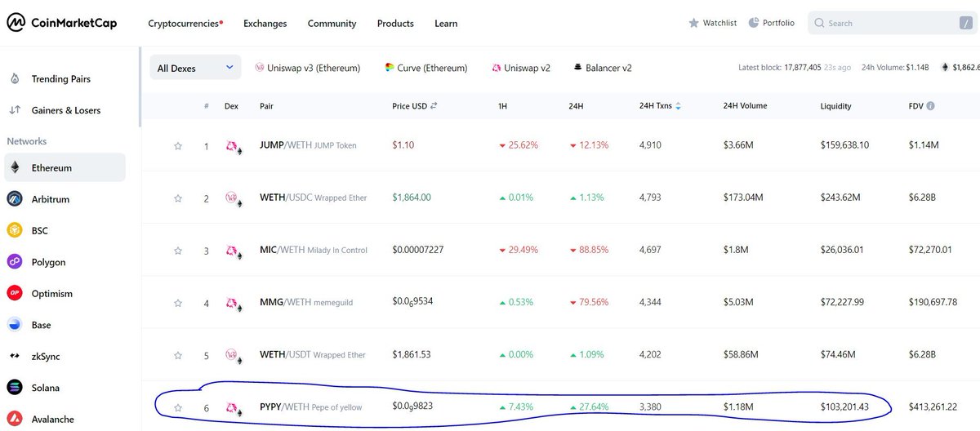Open the Exchanges menu
The image size is (980, 431).
(x=265, y=24)
